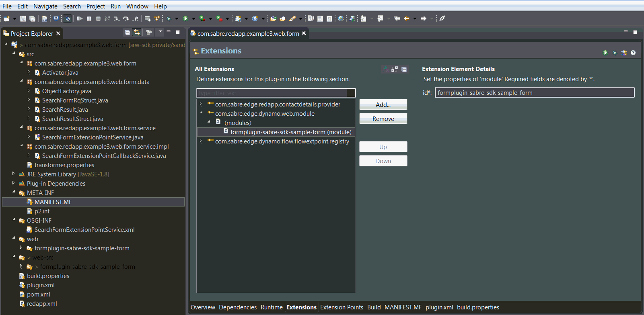Select plugin.xml in Project Explorer
The image size is (644, 315).
tap(41, 285)
